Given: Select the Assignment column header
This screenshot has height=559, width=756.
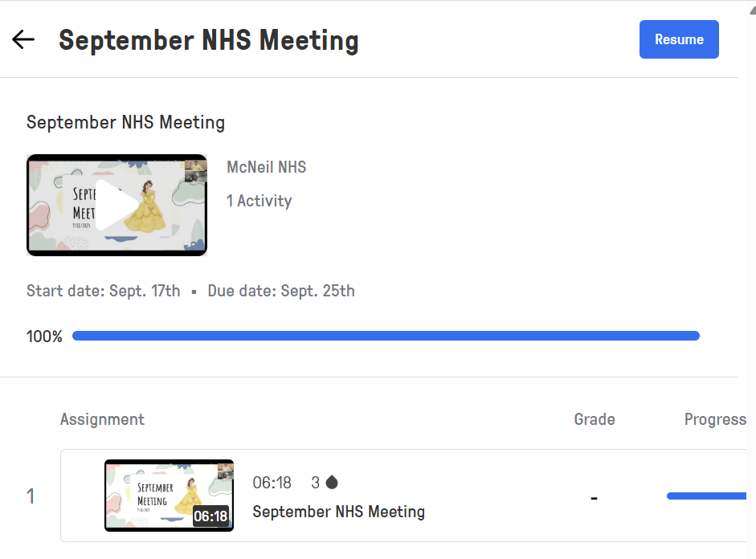Looking at the screenshot, I should click(102, 419).
